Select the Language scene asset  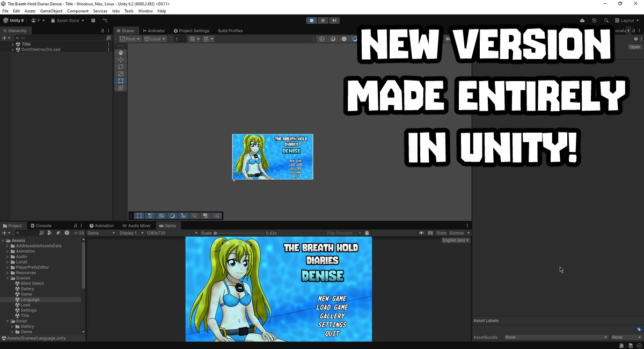tap(30, 300)
